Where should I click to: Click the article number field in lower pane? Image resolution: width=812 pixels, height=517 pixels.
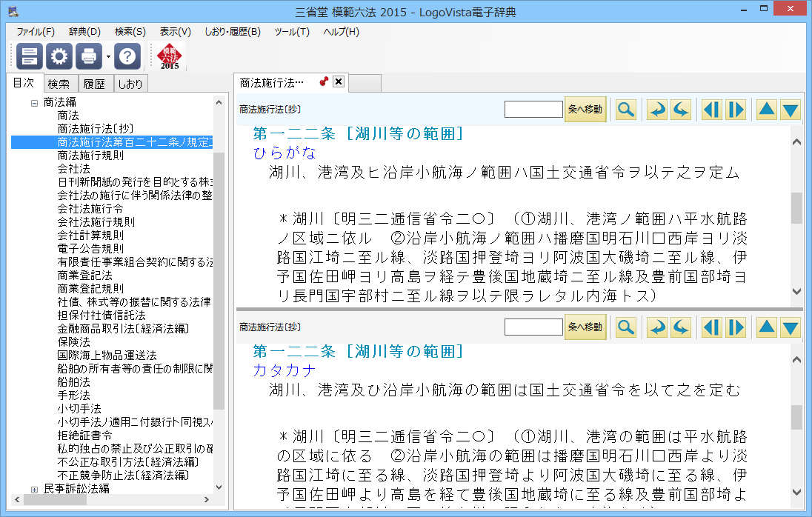pyautogui.click(x=533, y=327)
